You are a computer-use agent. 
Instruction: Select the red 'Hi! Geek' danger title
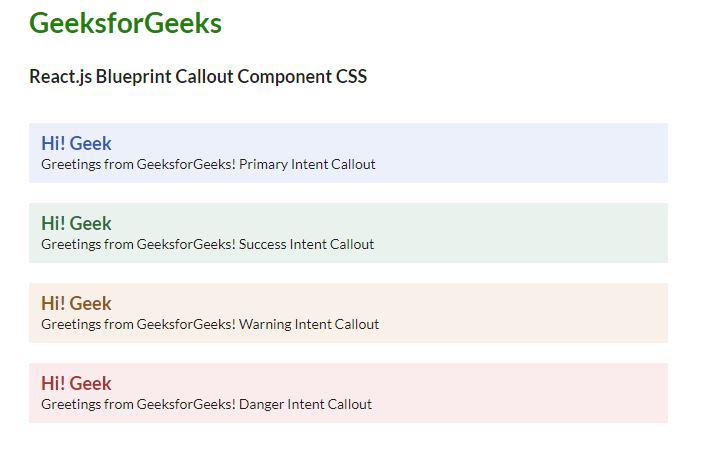76,383
